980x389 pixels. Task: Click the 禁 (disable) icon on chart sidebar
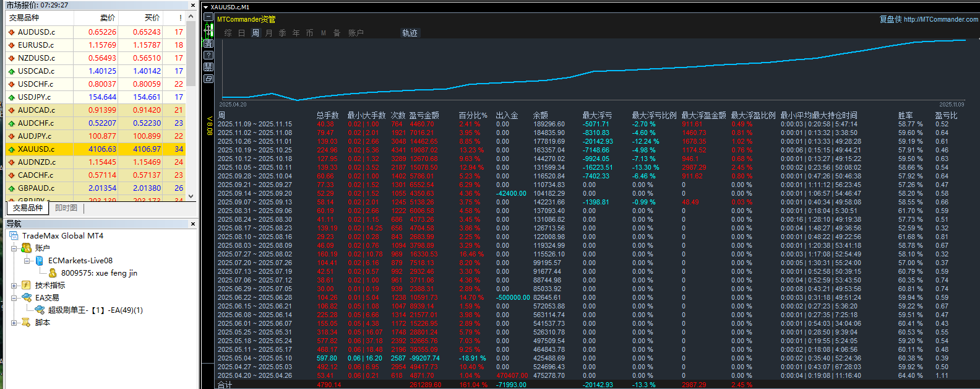(208, 67)
